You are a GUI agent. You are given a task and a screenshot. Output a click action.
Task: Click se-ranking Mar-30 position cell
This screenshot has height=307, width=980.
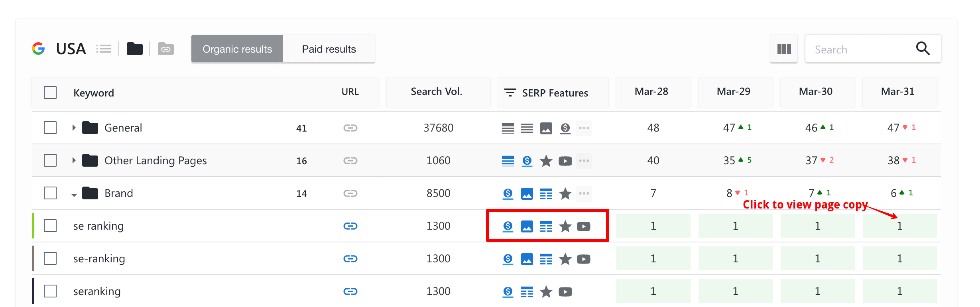[x=817, y=259]
